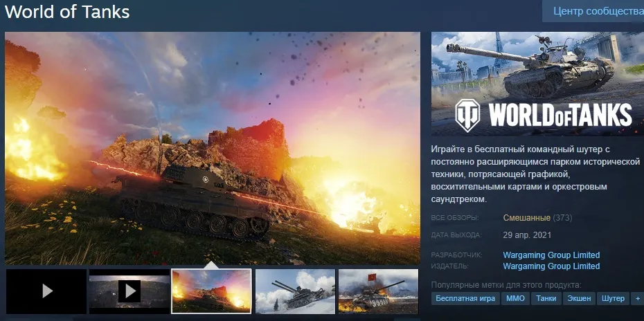Select the highlighted explosion screenshot thumbnail
644x321 pixels.
coord(211,291)
